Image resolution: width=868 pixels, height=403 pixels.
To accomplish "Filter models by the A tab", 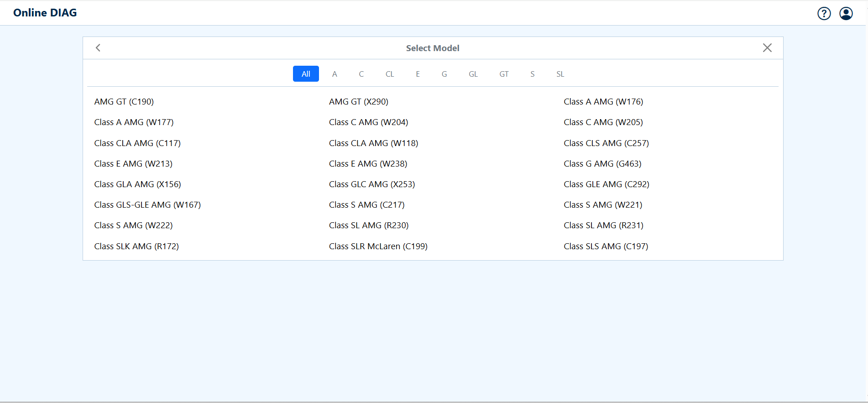I will pos(335,74).
